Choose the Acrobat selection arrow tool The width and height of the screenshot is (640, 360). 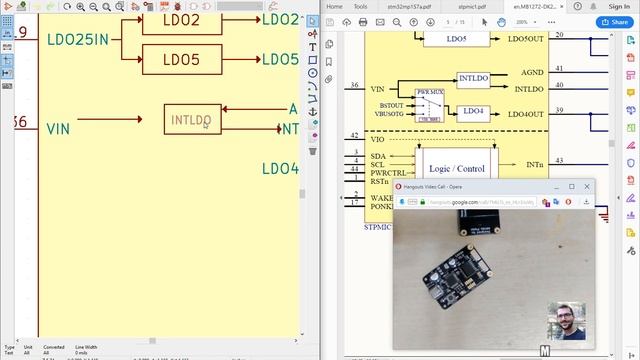tap(484, 22)
